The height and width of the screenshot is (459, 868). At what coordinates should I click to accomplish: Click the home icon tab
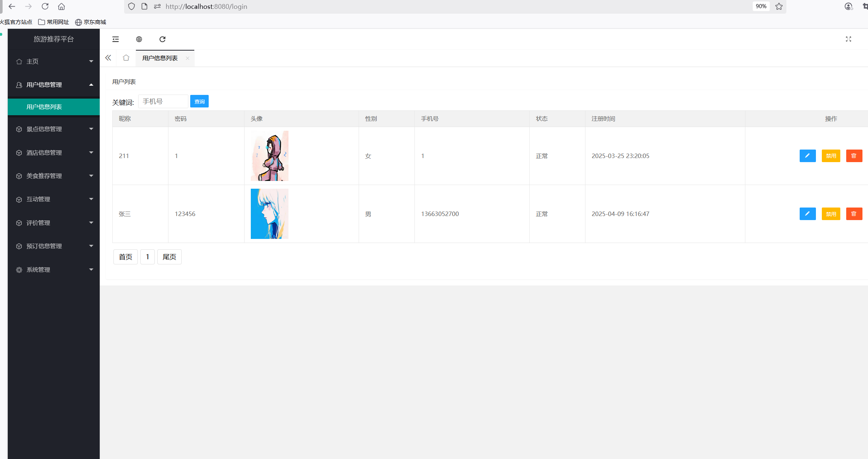pos(126,58)
